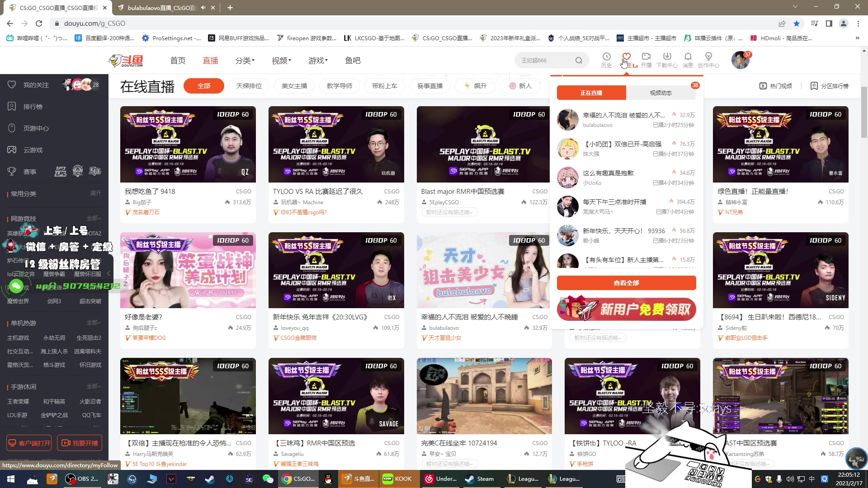This screenshot has width=868, height=488.
Task: Show more bookmarks chevron in bookmarks bar
Action: (858, 38)
